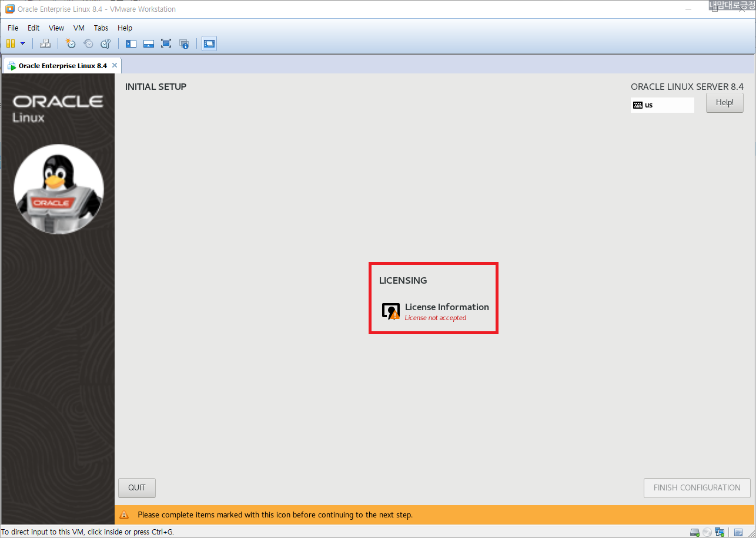Click the License Information warning icon
756x538 pixels.
391,311
